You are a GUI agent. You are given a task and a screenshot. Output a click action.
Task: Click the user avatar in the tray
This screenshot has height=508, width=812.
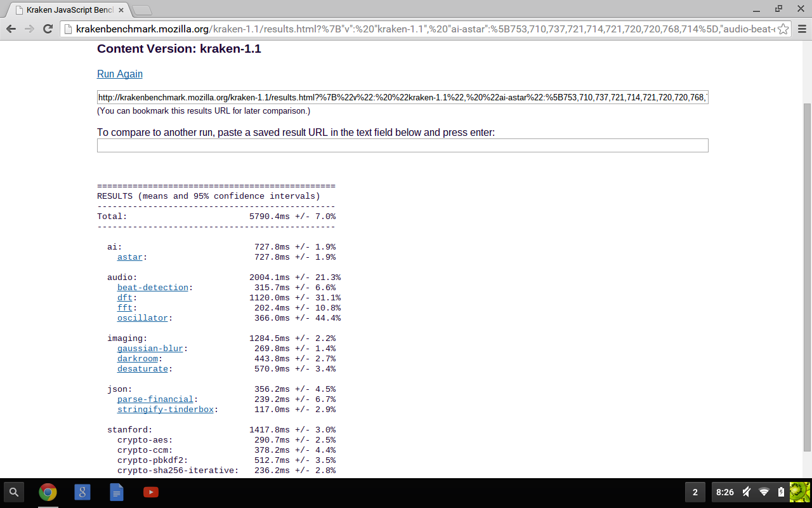799,492
